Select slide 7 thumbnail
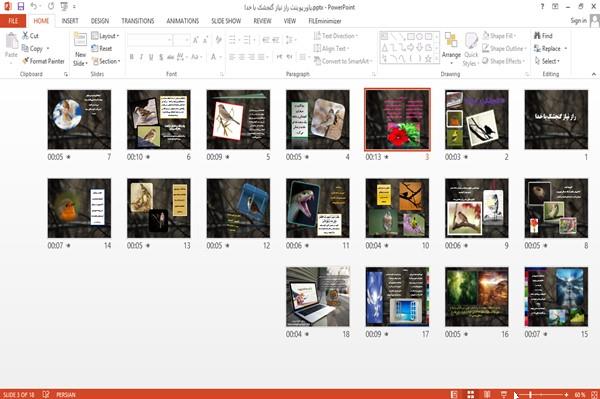 click(x=79, y=119)
